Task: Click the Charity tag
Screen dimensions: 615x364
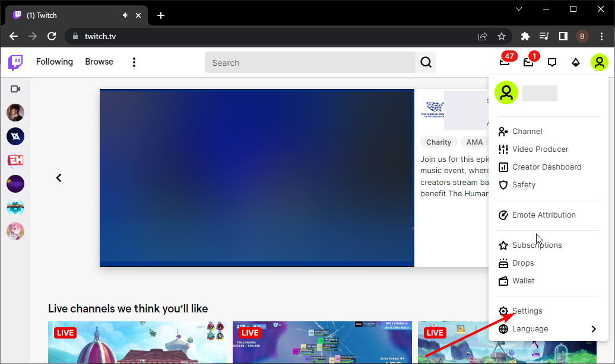Action: [x=439, y=142]
